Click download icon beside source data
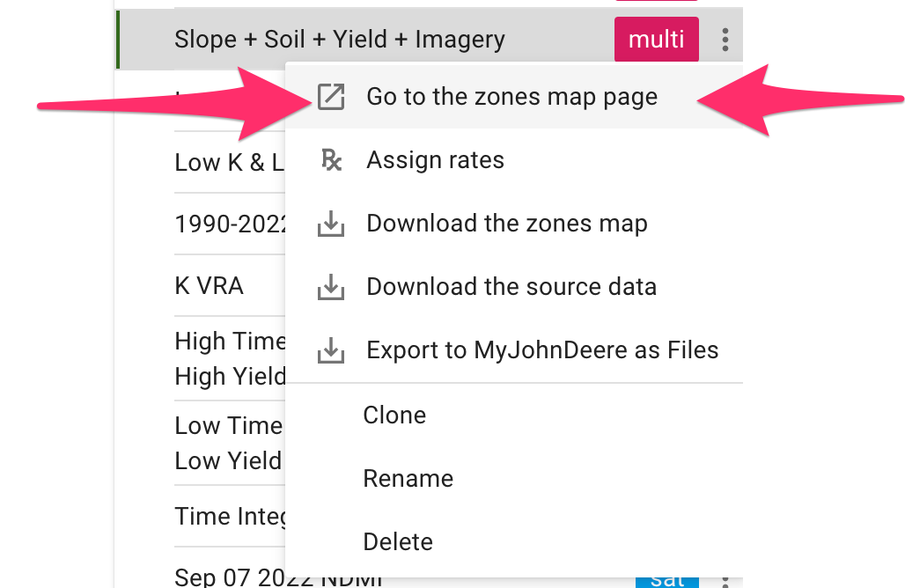 (330, 287)
